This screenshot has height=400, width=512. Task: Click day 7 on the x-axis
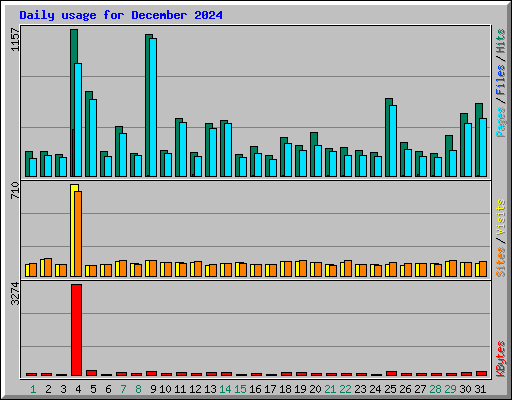coord(123,389)
